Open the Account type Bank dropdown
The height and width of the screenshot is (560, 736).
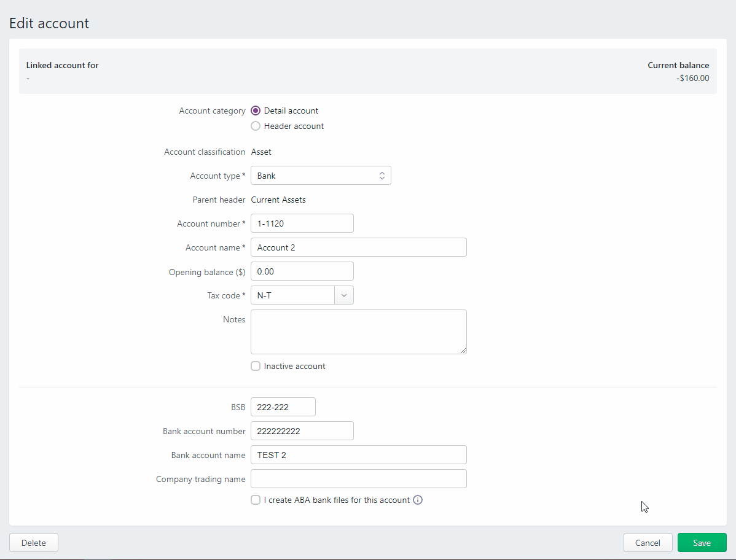[321, 176]
